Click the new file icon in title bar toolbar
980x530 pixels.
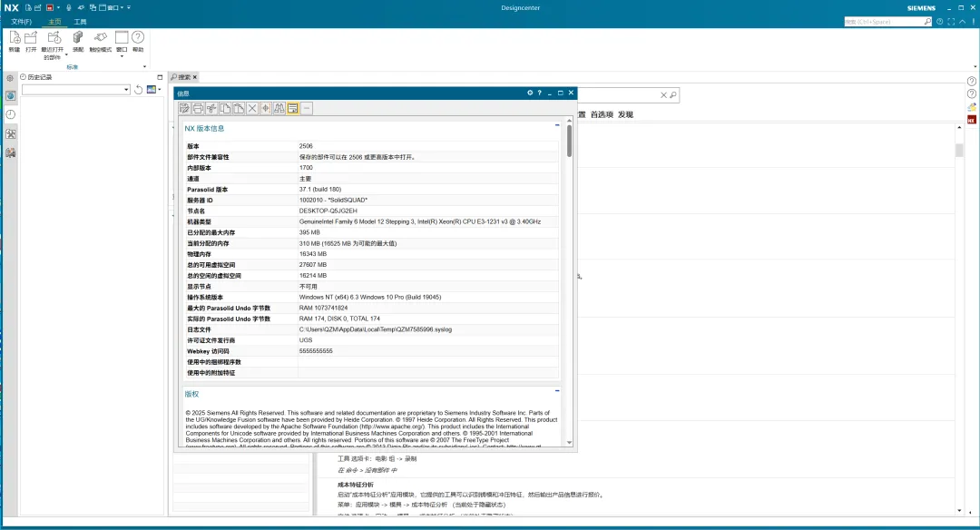click(28, 7)
